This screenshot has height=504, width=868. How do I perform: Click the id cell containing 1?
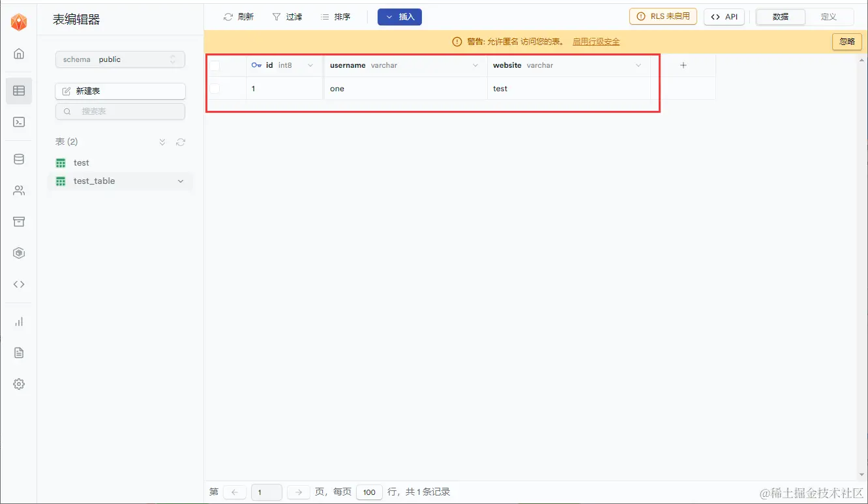click(284, 89)
